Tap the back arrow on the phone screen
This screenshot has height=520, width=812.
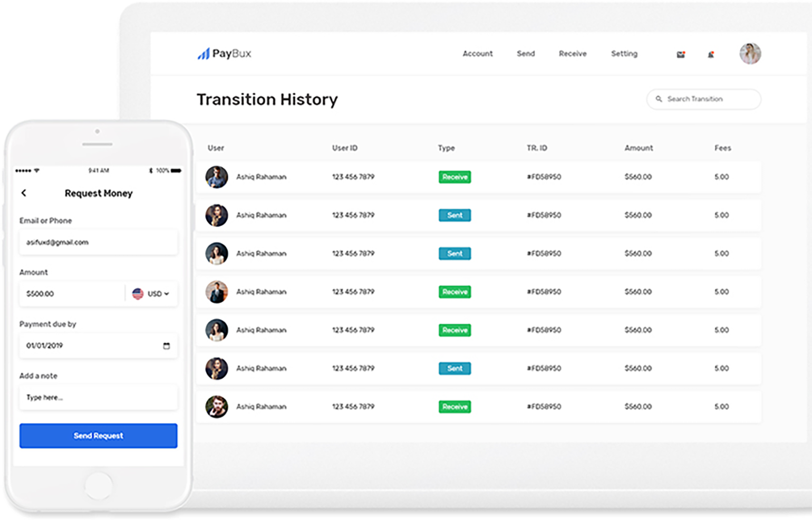[24, 193]
